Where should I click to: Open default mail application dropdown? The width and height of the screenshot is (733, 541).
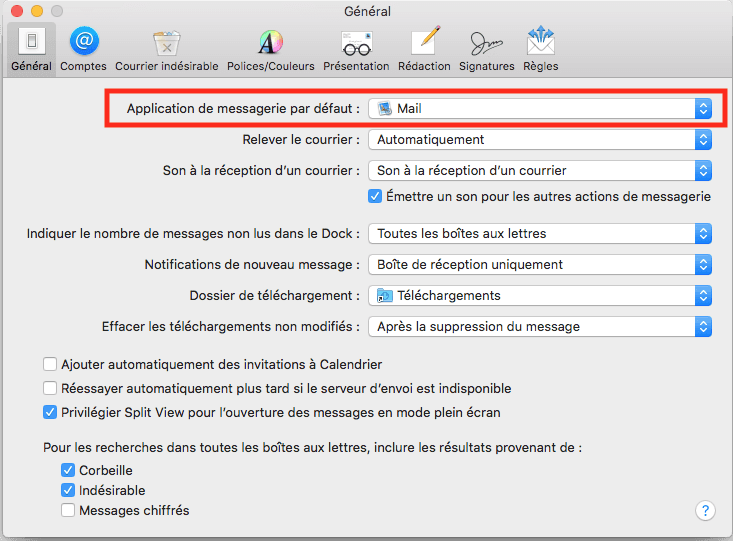(540, 108)
